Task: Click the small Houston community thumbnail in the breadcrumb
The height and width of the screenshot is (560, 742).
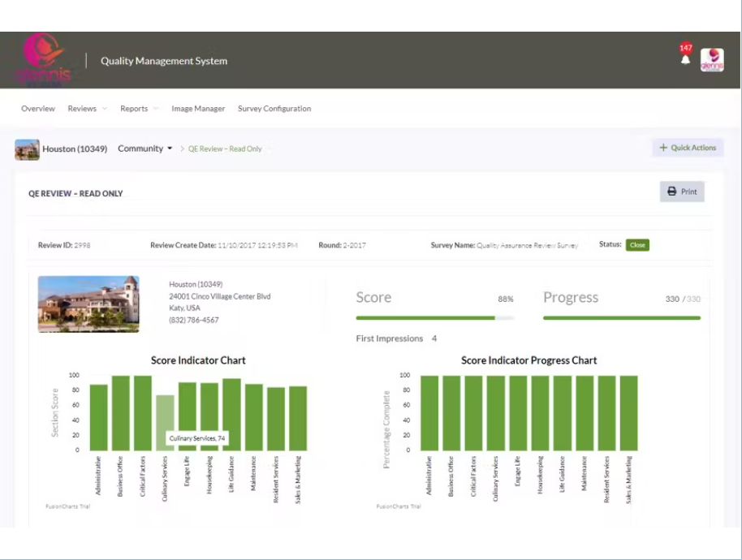Action: click(x=27, y=149)
